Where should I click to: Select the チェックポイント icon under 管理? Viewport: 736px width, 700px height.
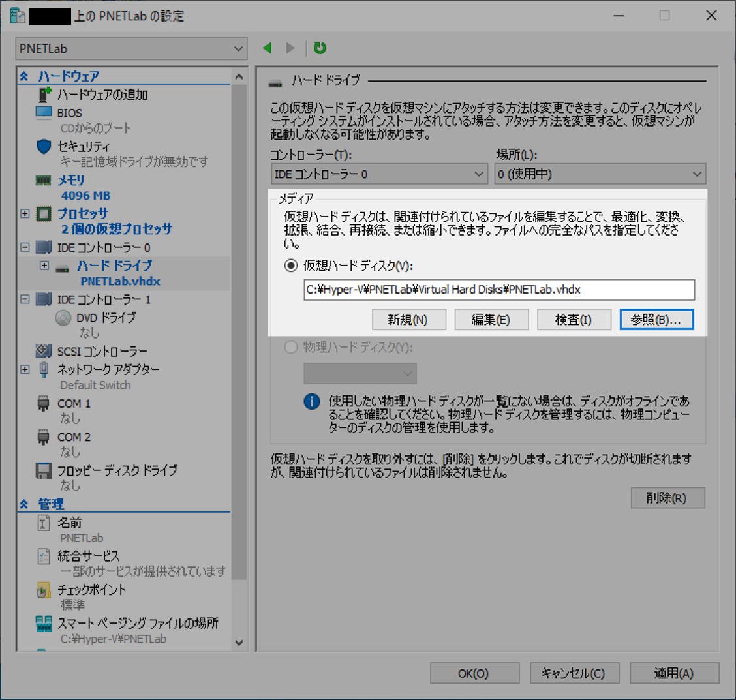(x=42, y=590)
